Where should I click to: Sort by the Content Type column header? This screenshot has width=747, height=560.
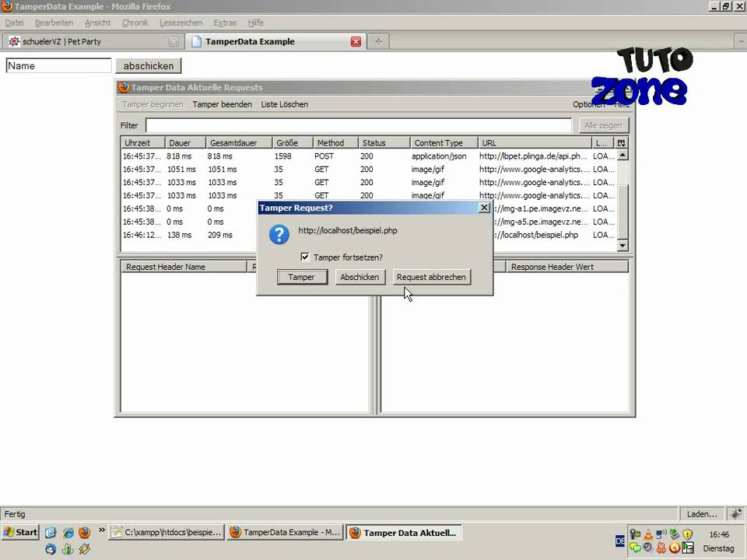[444, 143]
